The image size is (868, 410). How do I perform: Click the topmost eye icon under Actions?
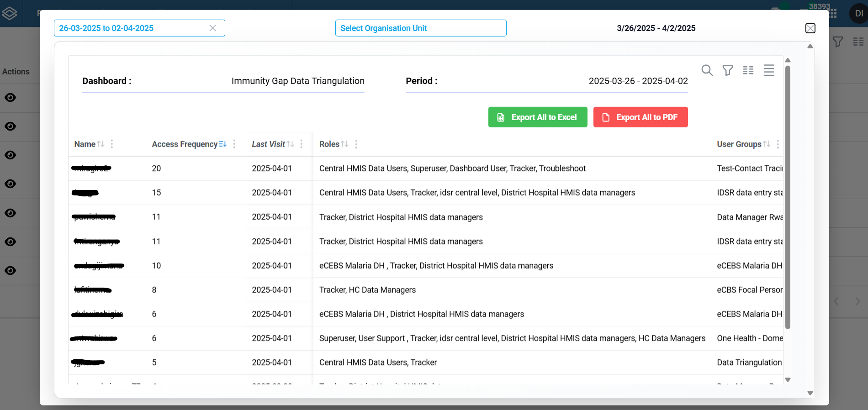tap(11, 98)
